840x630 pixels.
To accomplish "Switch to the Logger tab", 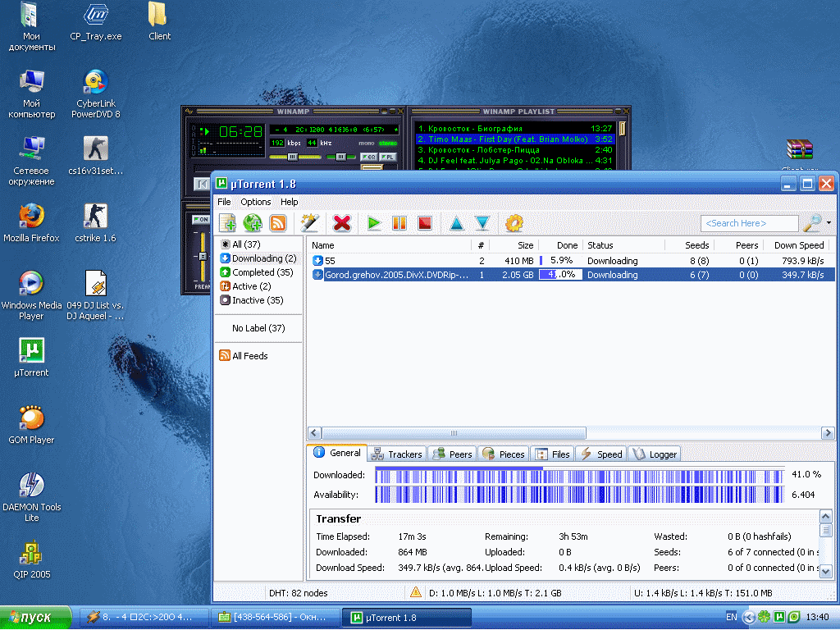I will coord(655,454).
